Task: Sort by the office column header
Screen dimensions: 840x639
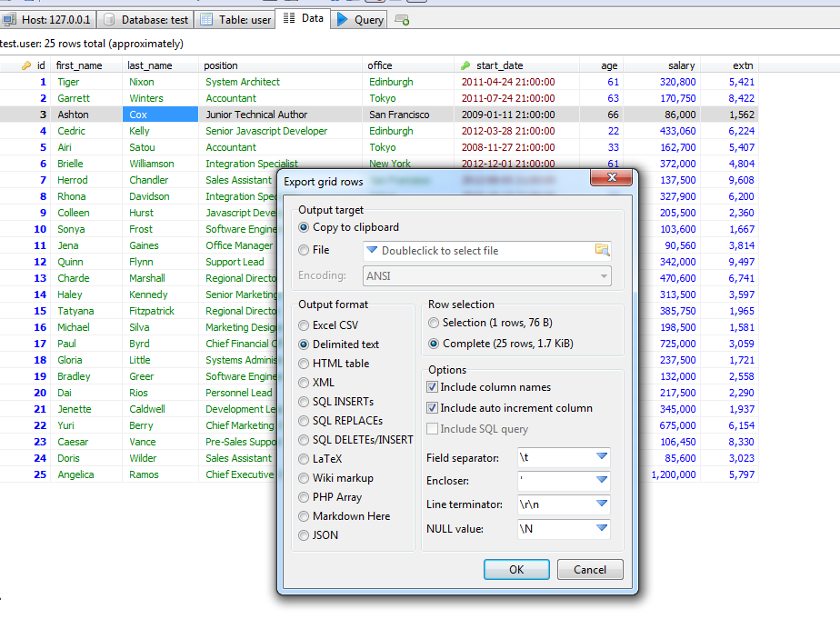Action: [x=408, y=65]
